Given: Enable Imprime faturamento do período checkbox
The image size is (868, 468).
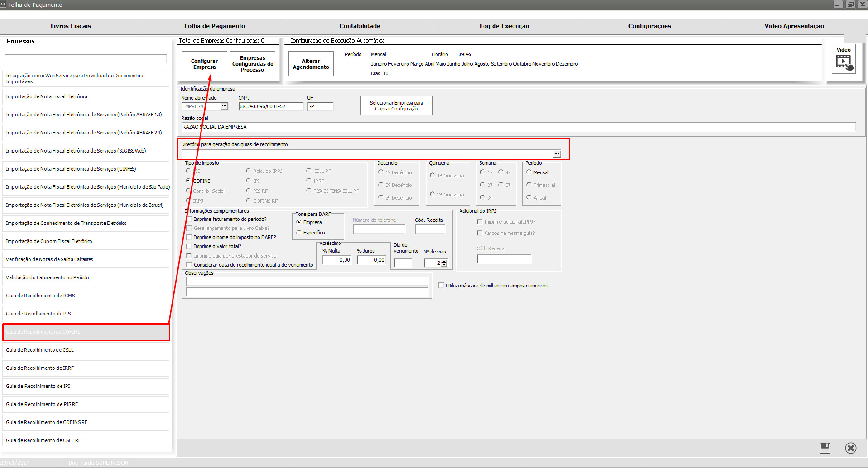Looking at the screenshot, I should [x=189, y=219].
